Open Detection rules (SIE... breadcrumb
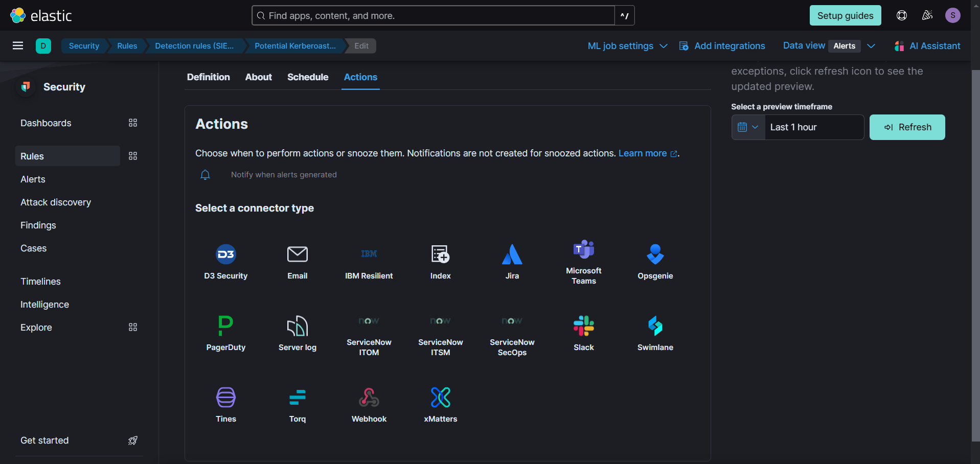980x464 pixels. 194,46
